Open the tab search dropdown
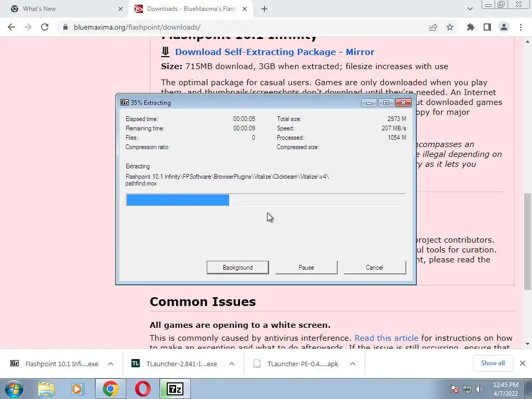Screen dimensions: 532x399 (x=470, y=9)
